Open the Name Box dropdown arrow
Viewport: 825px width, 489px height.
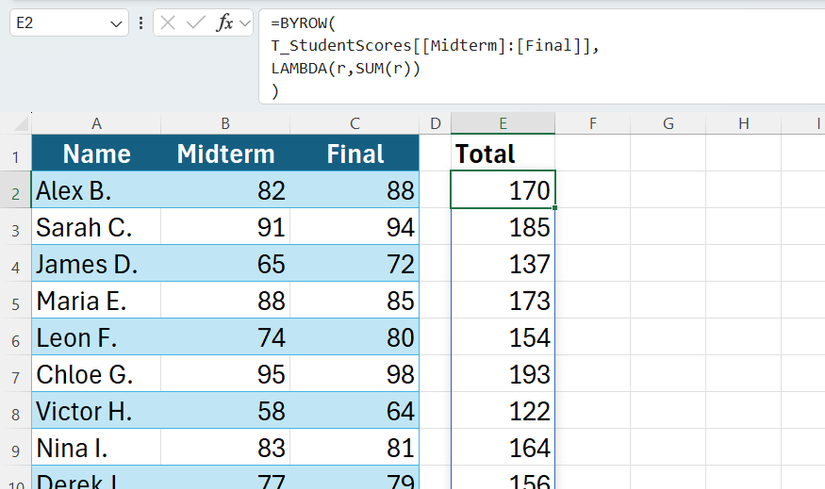click(116, 22)
